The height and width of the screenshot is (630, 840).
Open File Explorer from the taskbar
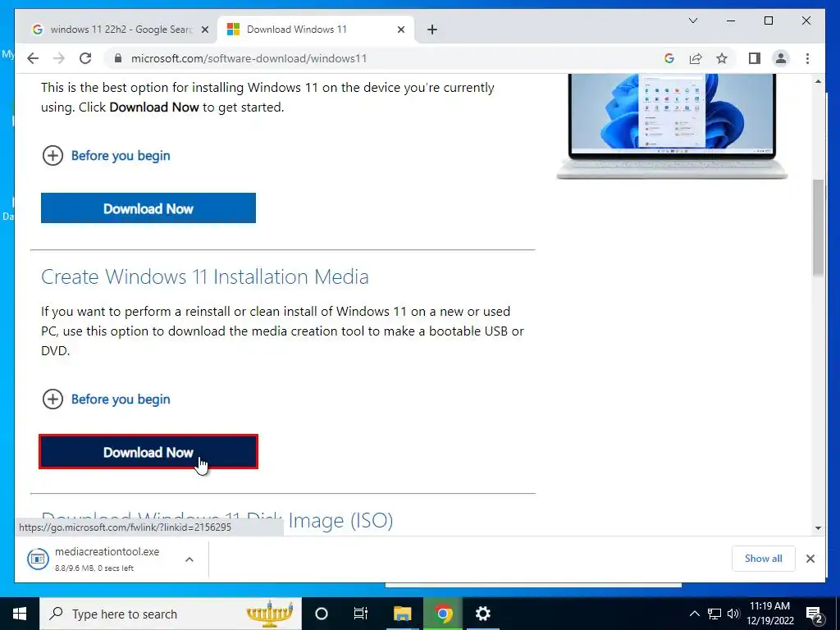(x=402, y=614)
